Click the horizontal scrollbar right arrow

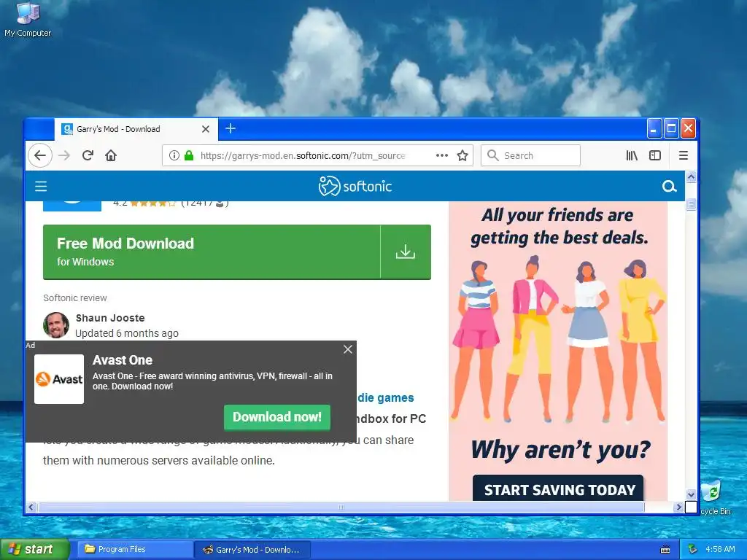coord(679,507)
